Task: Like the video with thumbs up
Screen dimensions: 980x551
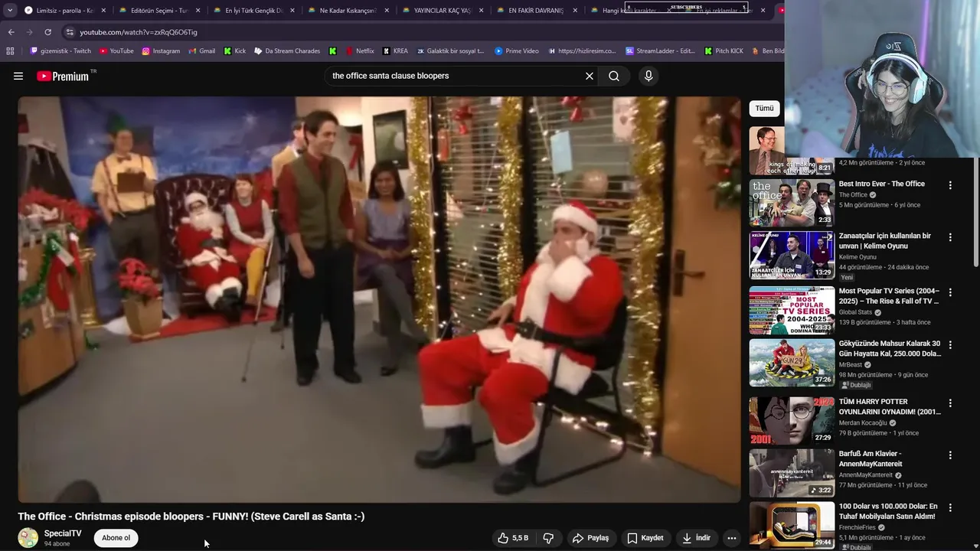Action: (514, 538)
